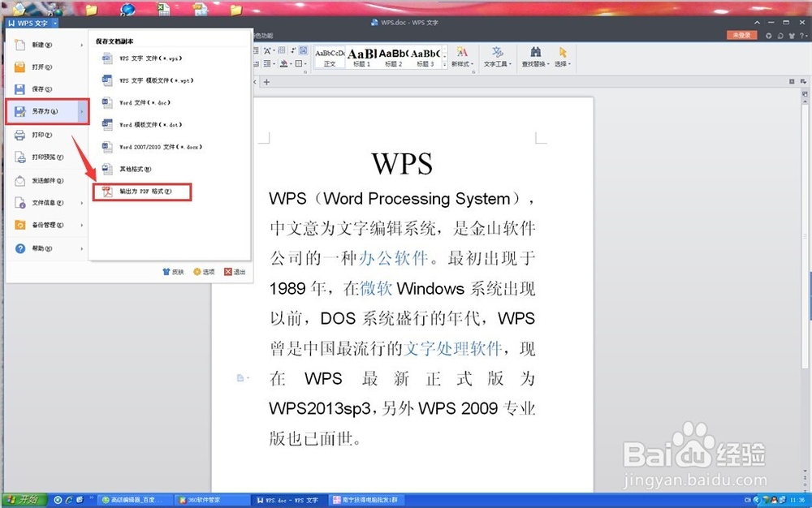Screen dimensions: 812x508
Task: Choose 打开 in the file menu
Action: click(x=46, y=67)
